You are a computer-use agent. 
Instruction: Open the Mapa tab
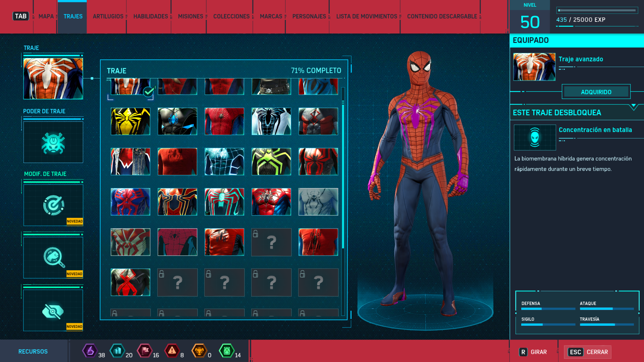coord(46,16)
